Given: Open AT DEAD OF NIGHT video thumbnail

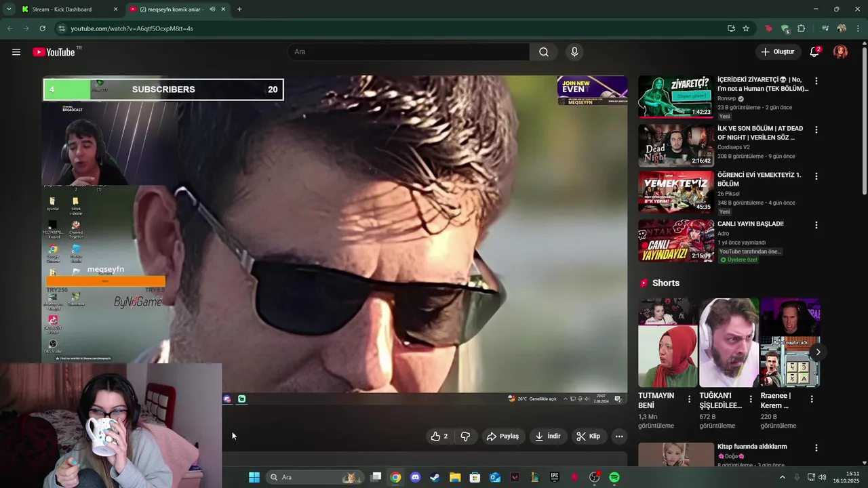Looking at the screenshot, I should (x=675, y=145).
